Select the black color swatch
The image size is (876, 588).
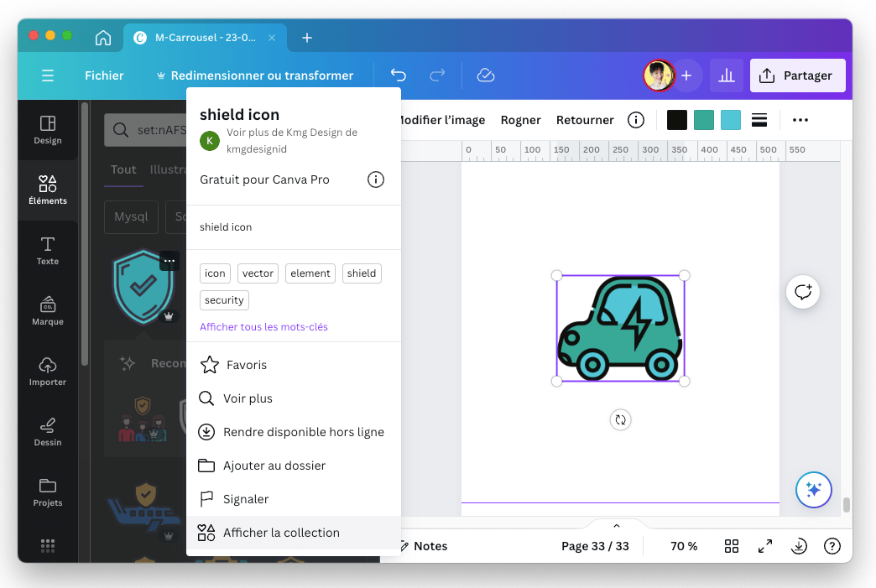(676, 120)
